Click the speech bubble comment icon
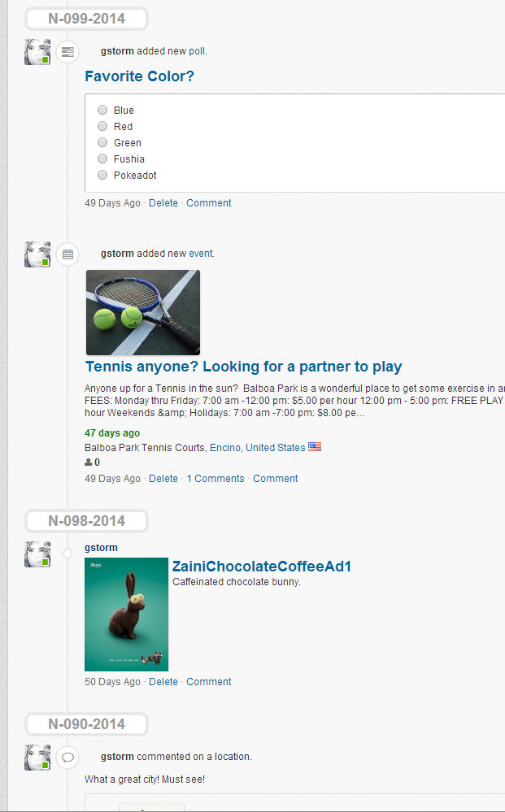Screen dimensions: 505x812 point(67,758)
